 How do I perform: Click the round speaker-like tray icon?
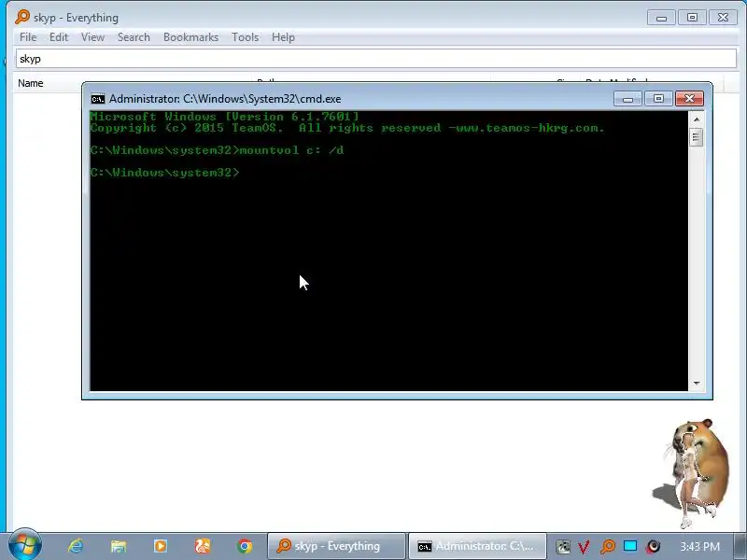click(x=654, y=546)
